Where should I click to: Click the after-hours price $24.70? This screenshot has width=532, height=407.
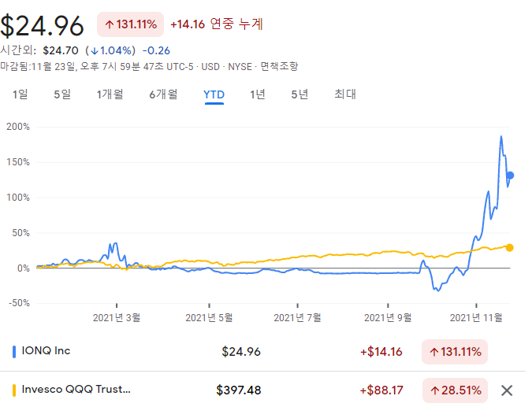pos(61,50)
